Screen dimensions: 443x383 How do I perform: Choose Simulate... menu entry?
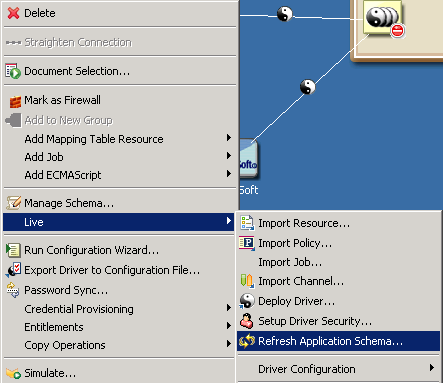point(119,373)
